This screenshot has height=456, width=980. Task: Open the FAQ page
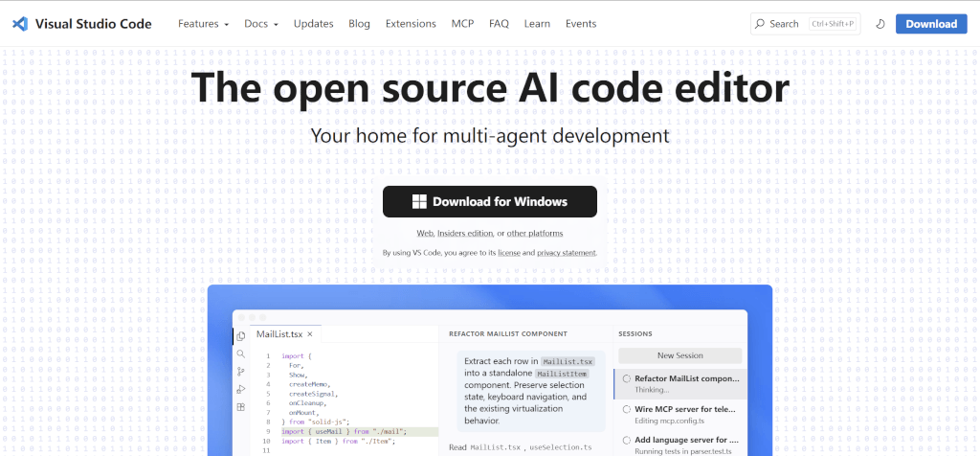point(499,24)
